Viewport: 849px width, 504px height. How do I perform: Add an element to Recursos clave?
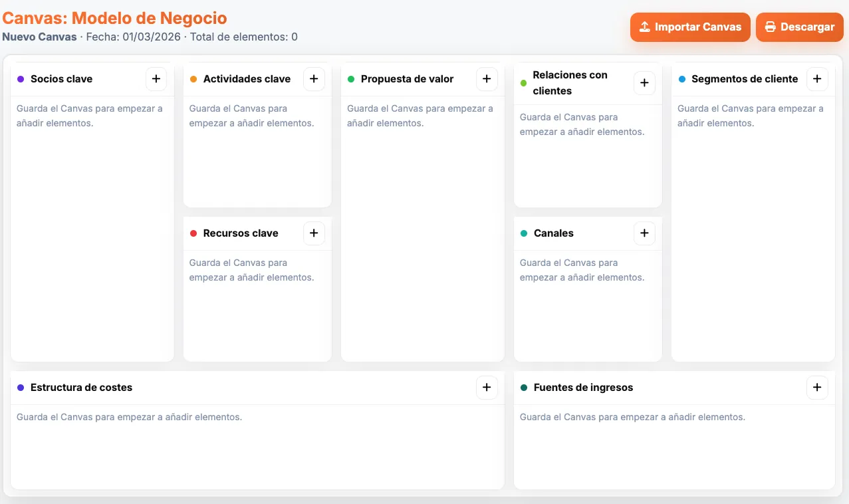[314, 233]
